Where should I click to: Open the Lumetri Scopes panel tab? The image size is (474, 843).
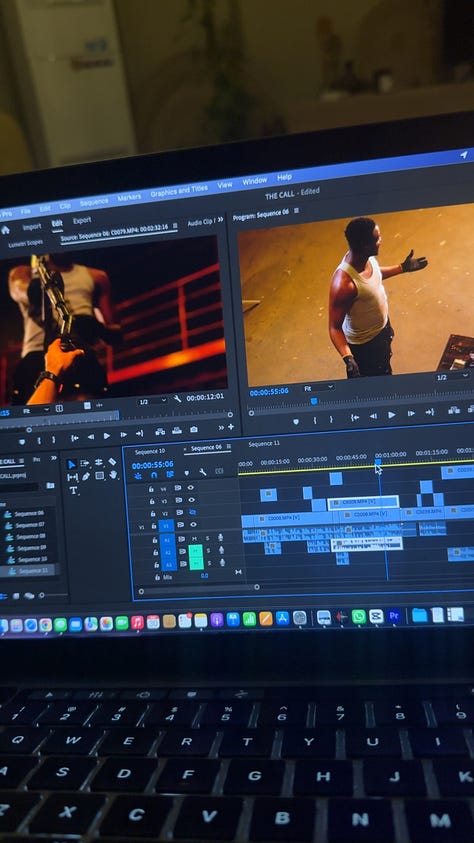tap(26, 243)
